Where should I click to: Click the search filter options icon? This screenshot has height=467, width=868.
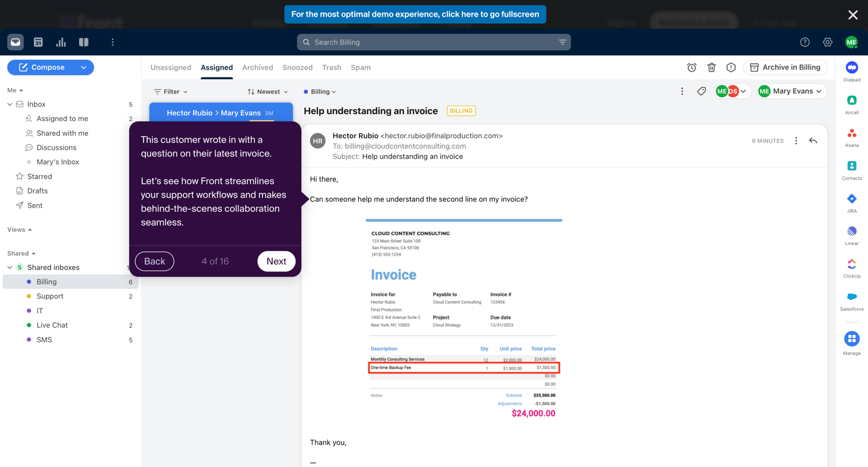pos(563,42)
